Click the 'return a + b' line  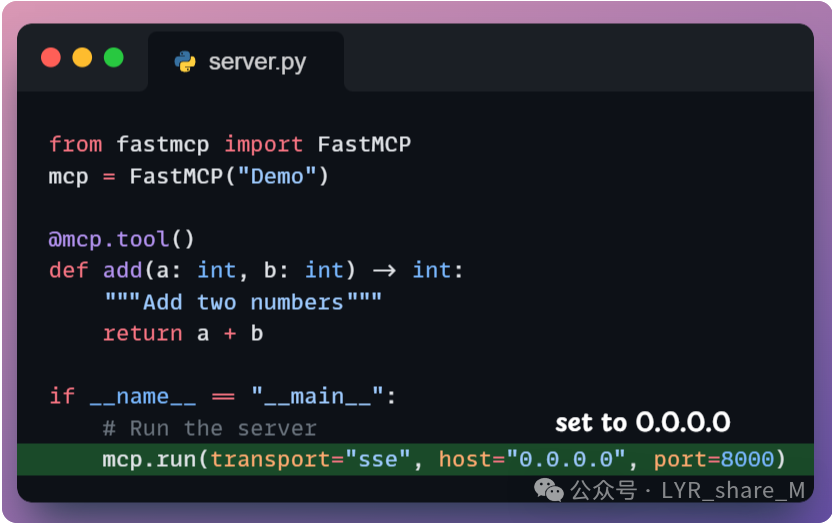(183, 334)
